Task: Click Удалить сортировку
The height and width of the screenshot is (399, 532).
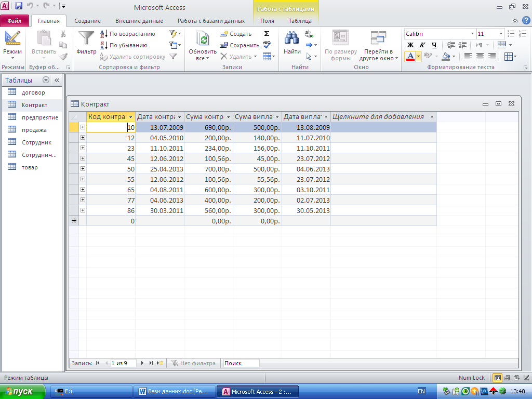Action: tap(132, 57)
